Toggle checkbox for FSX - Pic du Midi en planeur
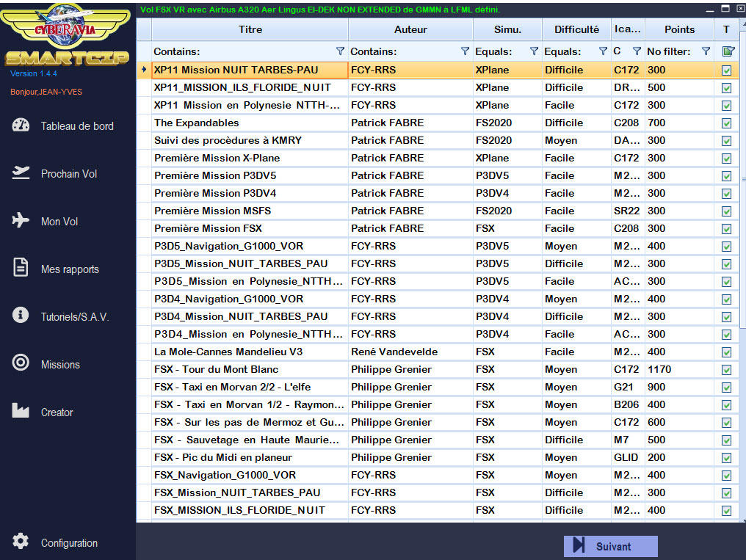746x560 pixels. coord(726,458)
